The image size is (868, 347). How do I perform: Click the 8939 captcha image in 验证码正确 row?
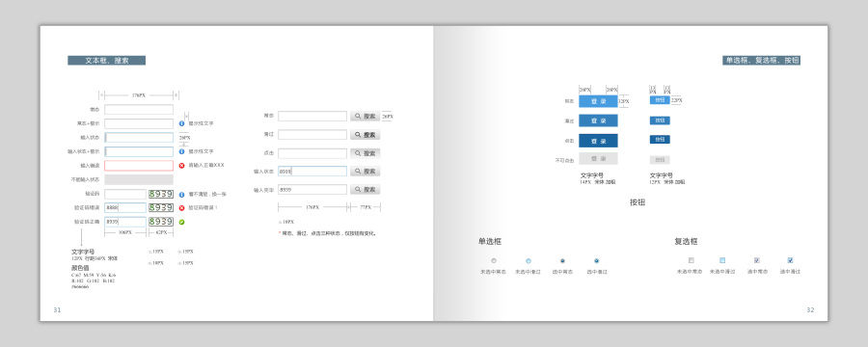coord(161,222)
